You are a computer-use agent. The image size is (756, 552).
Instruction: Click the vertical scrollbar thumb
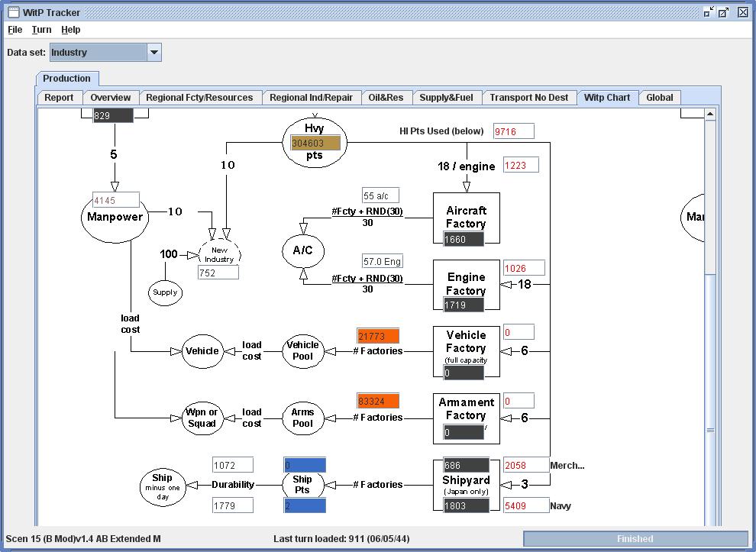(x=709, y=400)
